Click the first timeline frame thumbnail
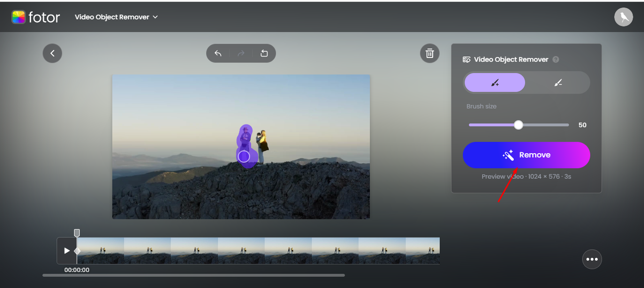644x288 pixels. click(101, 251)
